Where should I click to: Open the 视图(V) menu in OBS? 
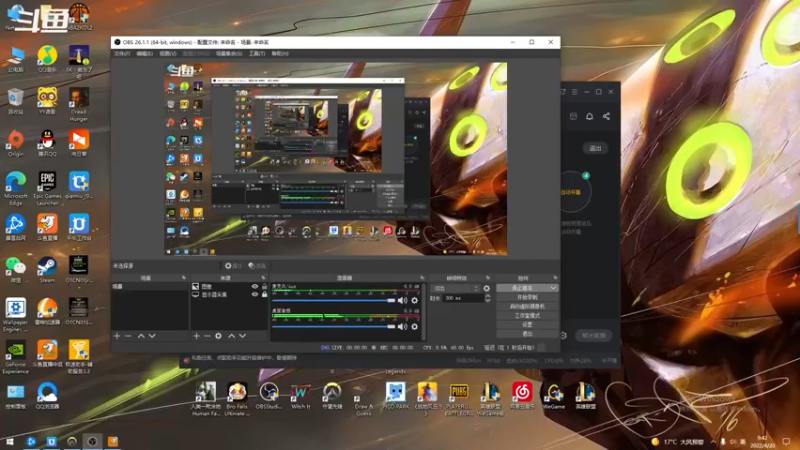pyautogui.click(x=168, y=54)
